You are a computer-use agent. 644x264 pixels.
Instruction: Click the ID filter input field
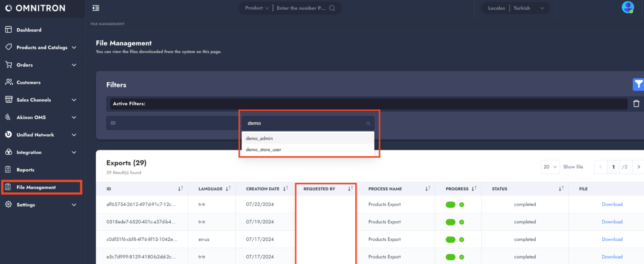coord(172,123)
